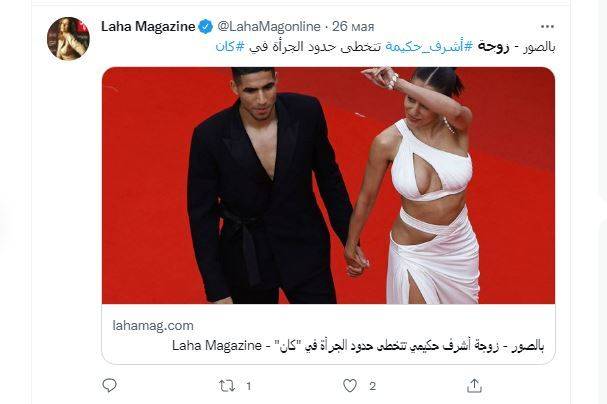Open the 26 мая tweet timestamp
This screenshot has height=404, width=607.
(x=353, y=27)
